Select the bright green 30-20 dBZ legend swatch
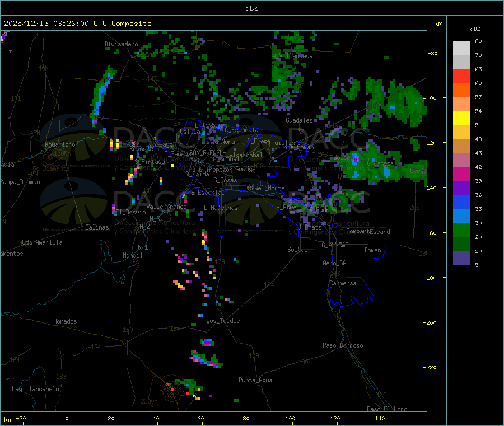The height and width of the screenshot is (426, 504). click(461, 230)
